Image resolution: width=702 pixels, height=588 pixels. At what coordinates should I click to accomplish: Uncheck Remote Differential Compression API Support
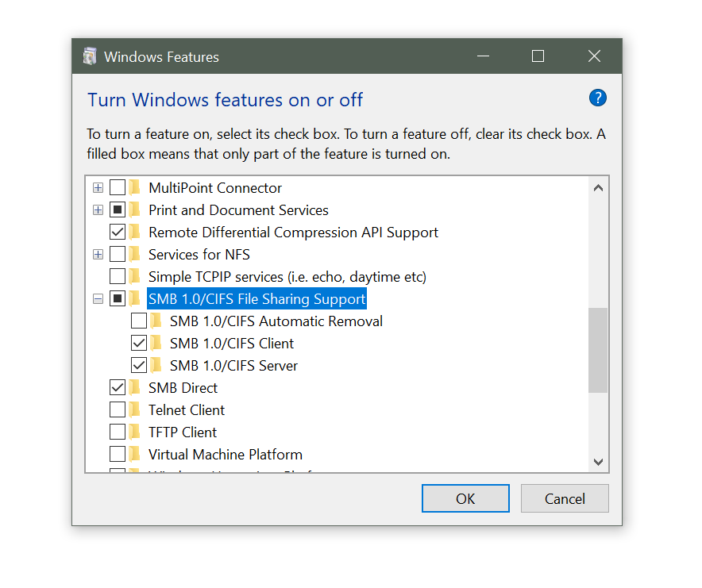pyautogui.click(x=118, y=232)
